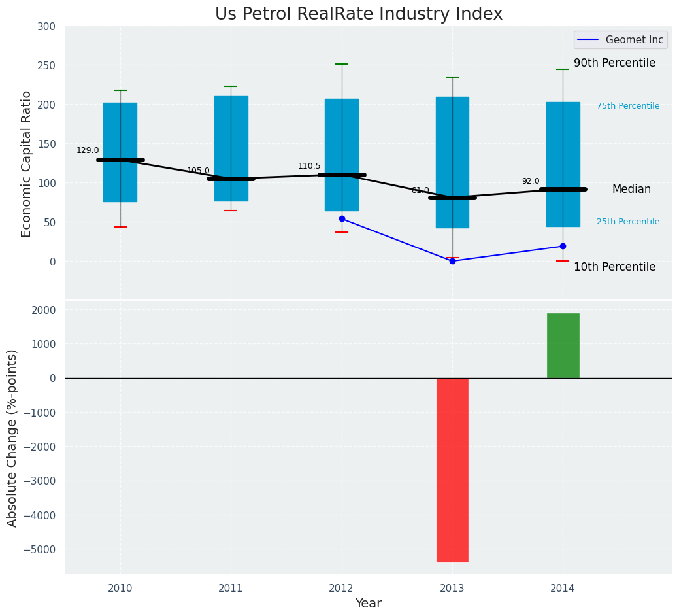Click the chart title Us Petrol RealRate Industry Index
The height and width of the screenshot is (616, 679).
tap(359, 14)
